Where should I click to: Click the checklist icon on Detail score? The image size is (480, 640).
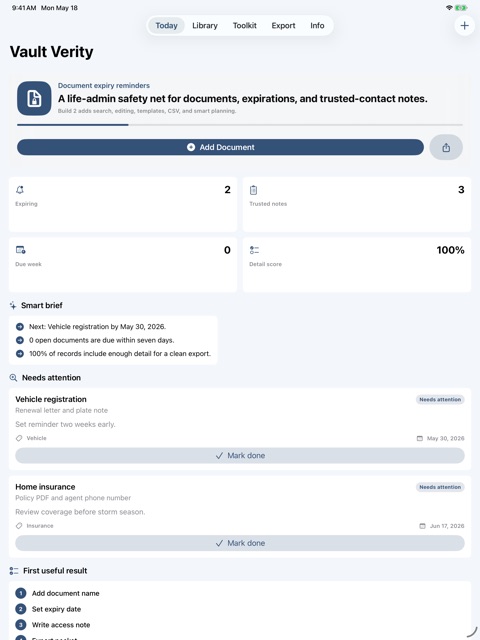(254, 250)
